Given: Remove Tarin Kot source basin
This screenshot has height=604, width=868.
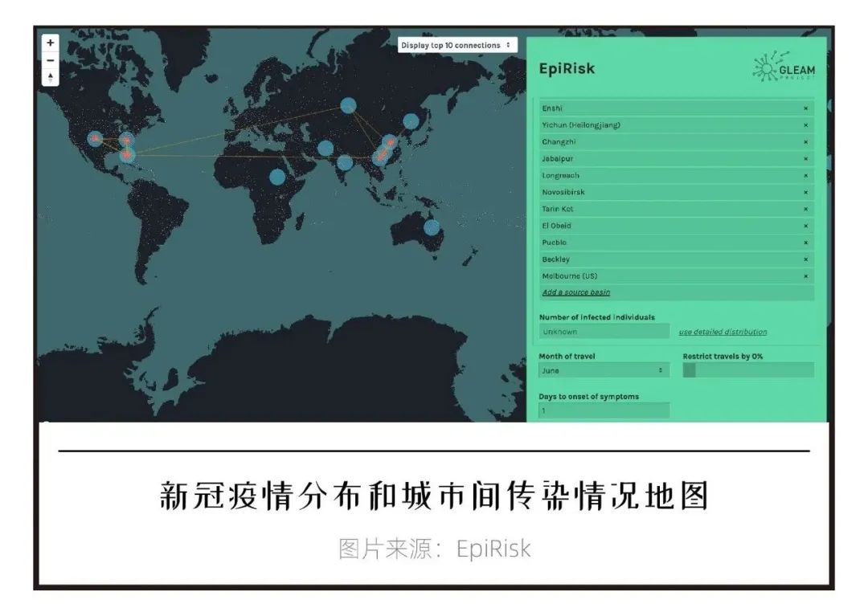Looking at the screenshot, I should click(805, 209).
